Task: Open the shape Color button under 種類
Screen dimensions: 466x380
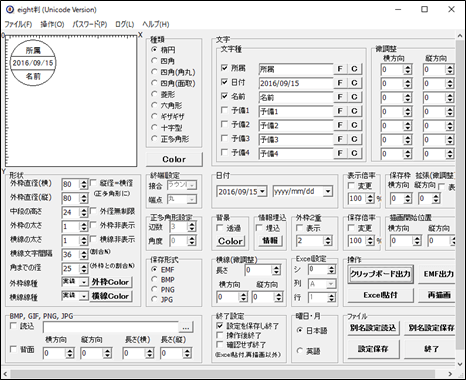Action: click(174, 159)
